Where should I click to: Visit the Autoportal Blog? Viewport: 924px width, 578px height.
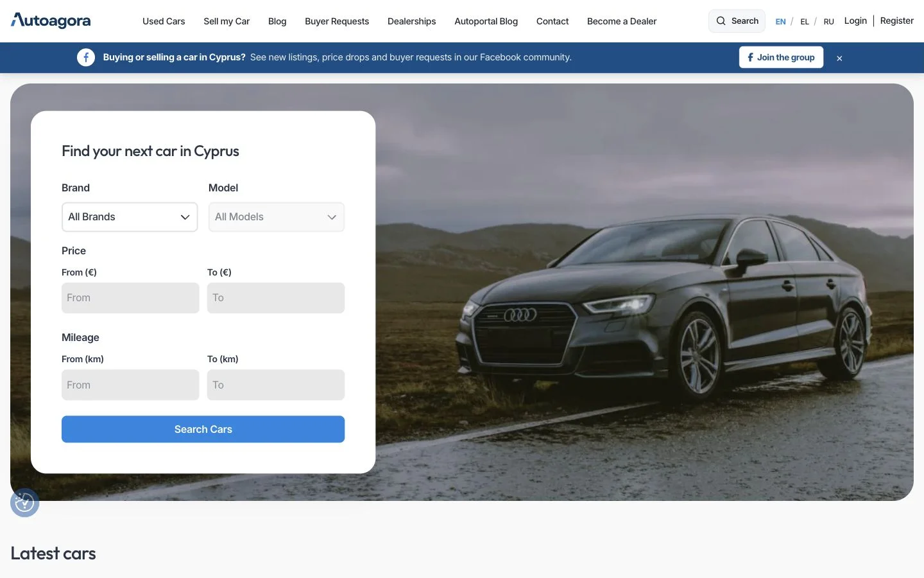[486, 21]
